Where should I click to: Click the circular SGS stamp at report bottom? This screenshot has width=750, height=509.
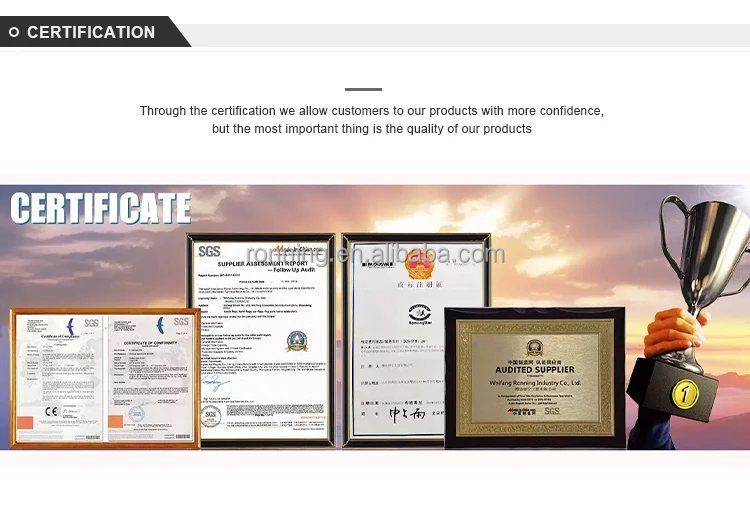click(x=210, y=417)
